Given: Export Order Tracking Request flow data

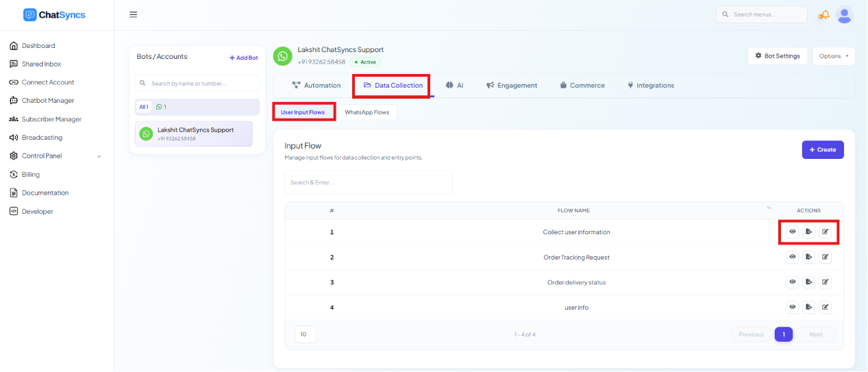Looking at the screenshot, I should pyautogui.click(x=809, y=257).
